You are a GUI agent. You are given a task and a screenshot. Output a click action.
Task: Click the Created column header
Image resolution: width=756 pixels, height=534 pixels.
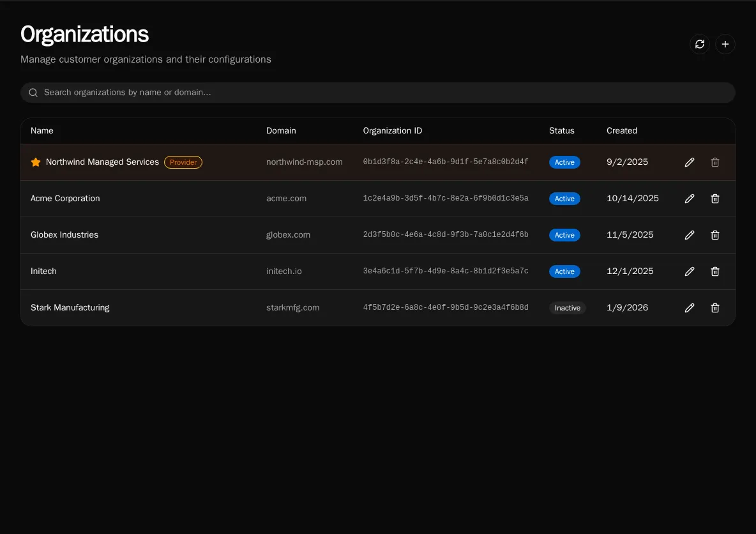[x=622, y=131]
